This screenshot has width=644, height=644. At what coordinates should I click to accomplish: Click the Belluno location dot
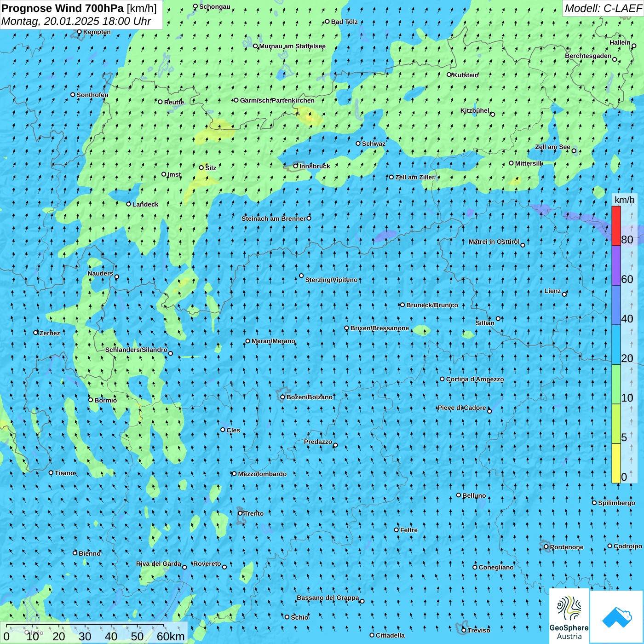point(459,495)
